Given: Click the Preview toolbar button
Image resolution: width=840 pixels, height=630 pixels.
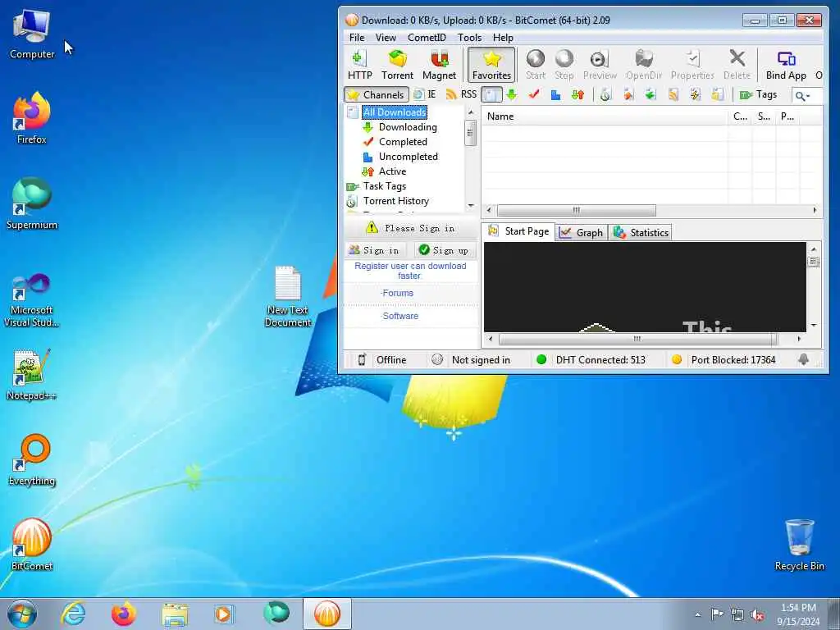Looking at the screenshot, I should [600, 65].
